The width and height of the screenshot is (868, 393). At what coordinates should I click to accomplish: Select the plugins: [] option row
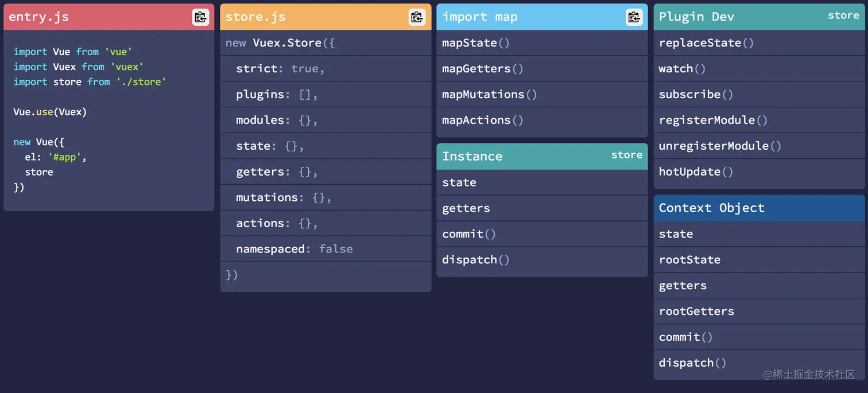pyautogui.click(x=325, y=95)
